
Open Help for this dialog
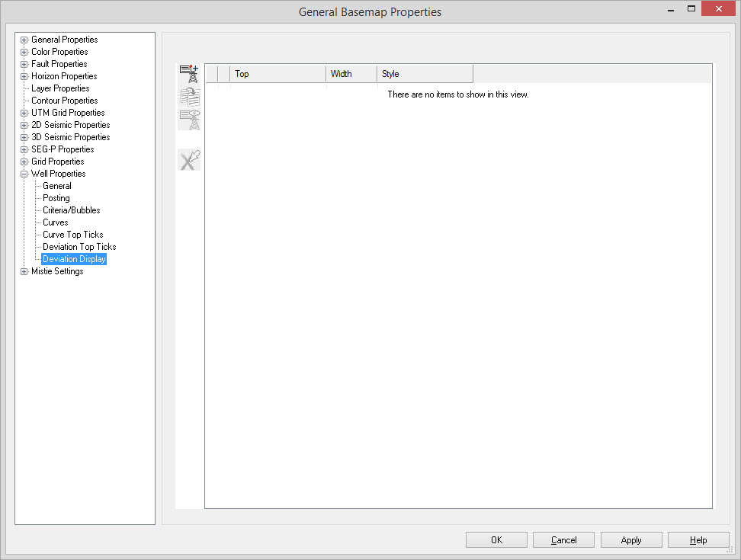698,540
